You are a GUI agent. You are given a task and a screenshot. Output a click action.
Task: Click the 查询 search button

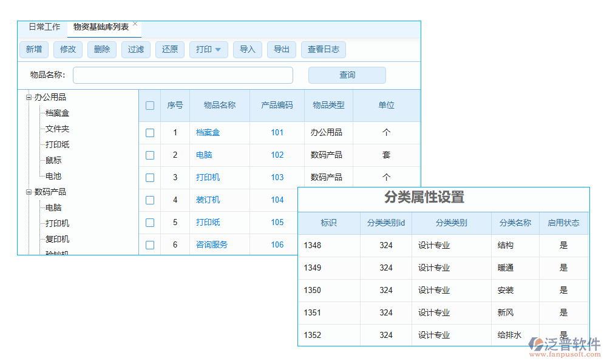pyautogui.click(x=347, y=75)
